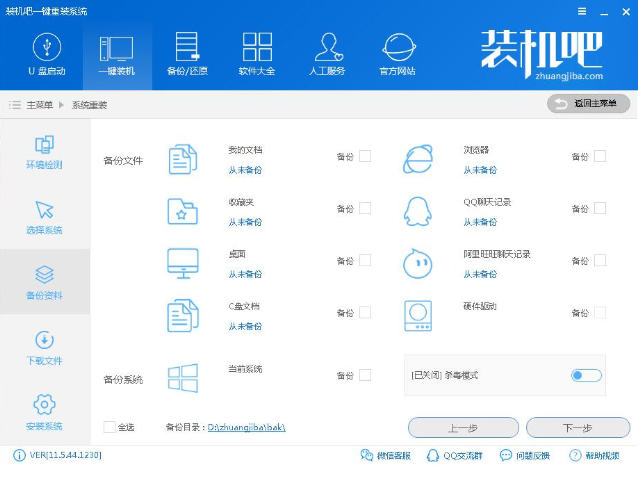Open 软件大全 from the top toolbar
Image resolution: width=639 pixels, height=484 pixels.
257,53
